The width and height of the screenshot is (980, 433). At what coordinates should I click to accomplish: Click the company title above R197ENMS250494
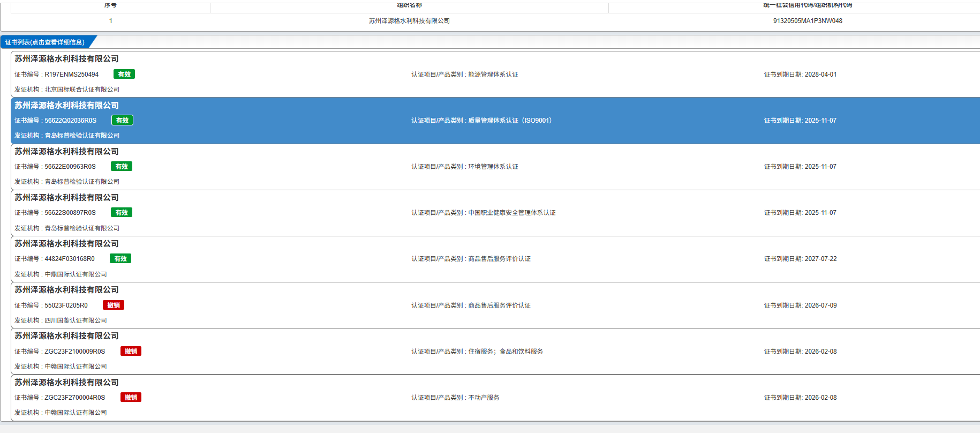pos(66,59)
